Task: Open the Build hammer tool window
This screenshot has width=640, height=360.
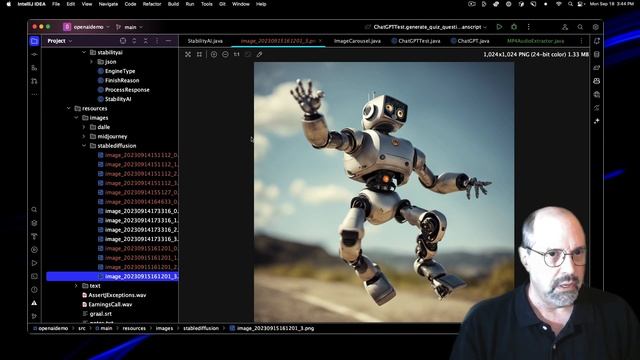Action: (34, 236)
